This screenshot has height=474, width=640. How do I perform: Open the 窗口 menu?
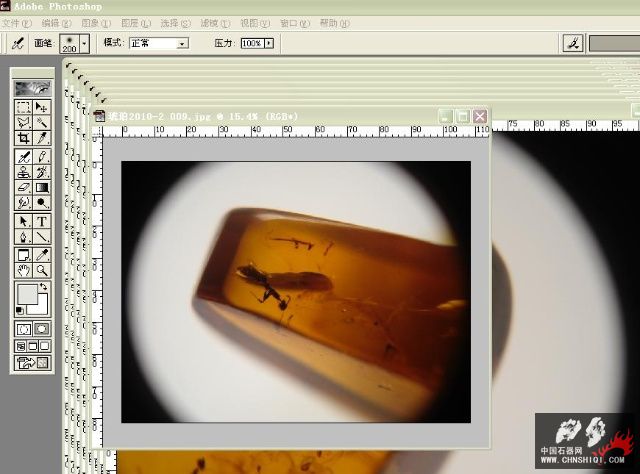coord(295,24)
